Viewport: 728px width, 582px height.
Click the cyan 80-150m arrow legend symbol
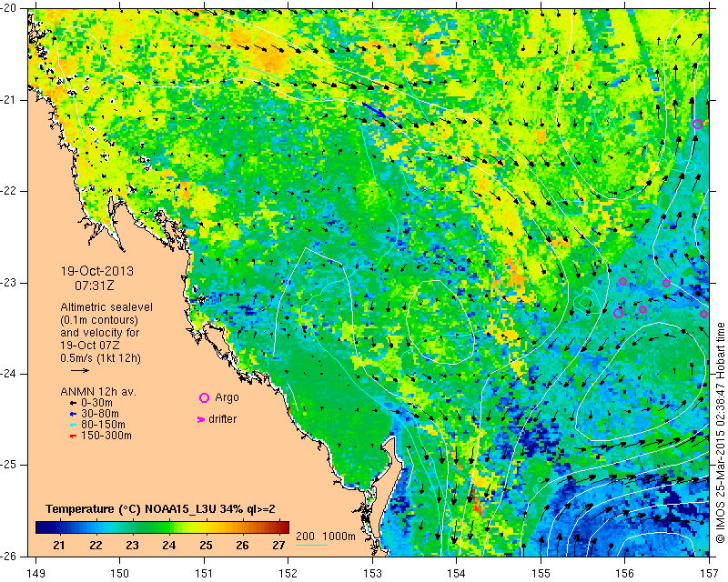point(73,425)
